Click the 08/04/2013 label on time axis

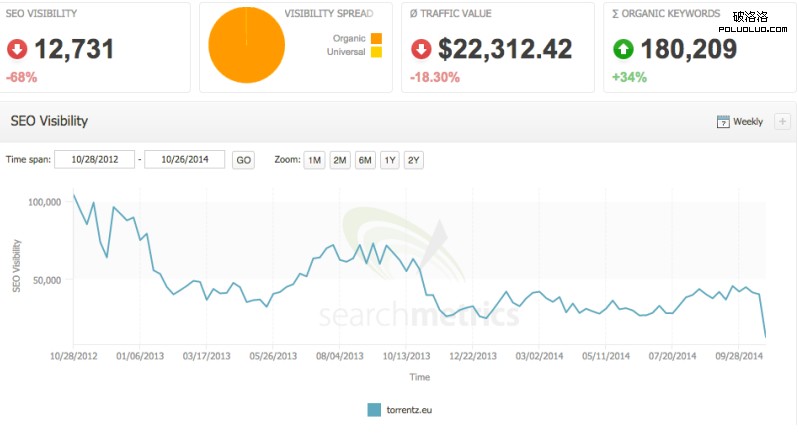[x=340, y=355]
